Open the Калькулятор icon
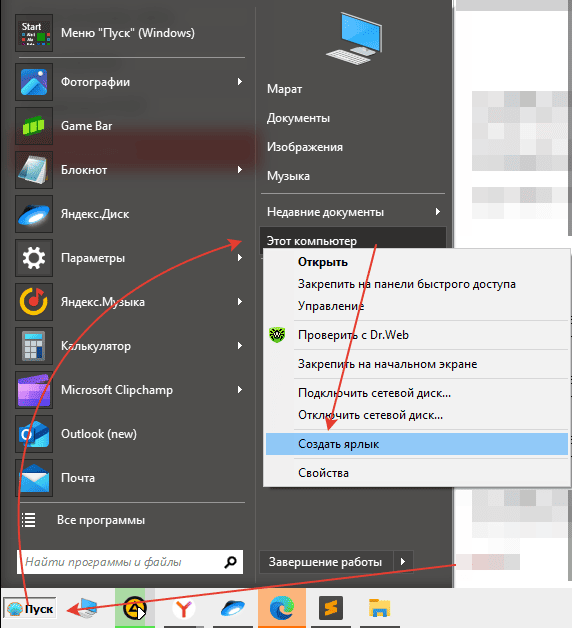This screenshot has width=572, height=628. pos(34,346)
